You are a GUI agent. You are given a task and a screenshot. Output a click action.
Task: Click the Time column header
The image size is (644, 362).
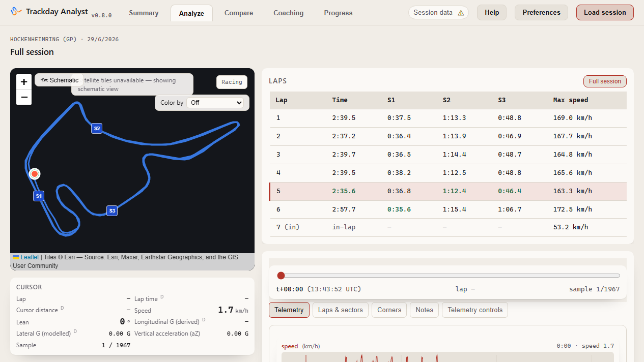click(340, 100)
